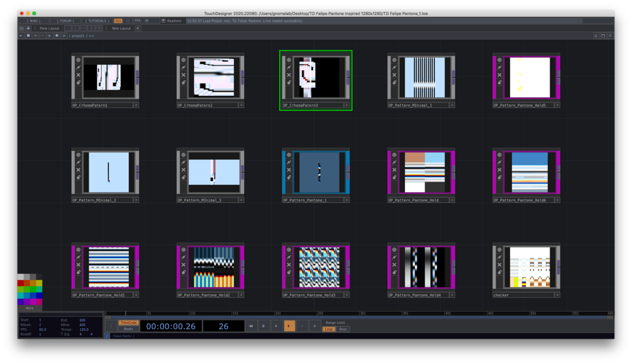Select the single pane layout icon
This screenshot has width=632, height=364.
68,28
